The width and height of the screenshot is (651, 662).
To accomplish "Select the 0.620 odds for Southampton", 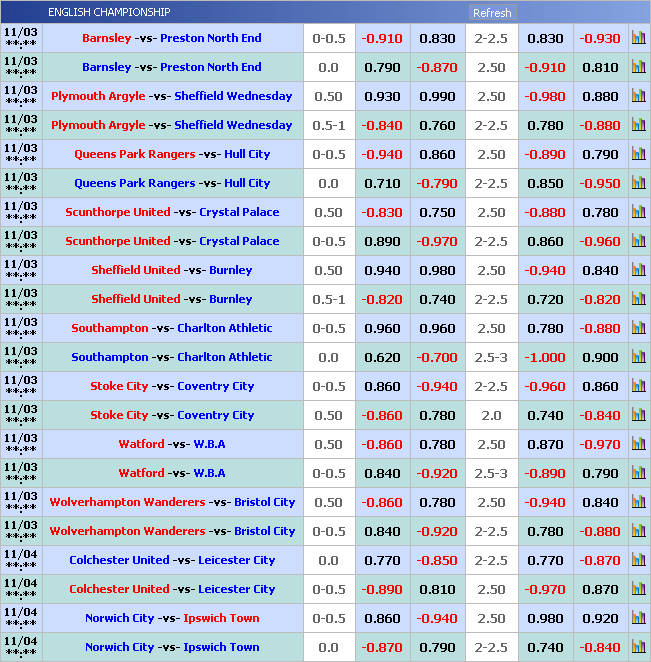I will 382,358.
